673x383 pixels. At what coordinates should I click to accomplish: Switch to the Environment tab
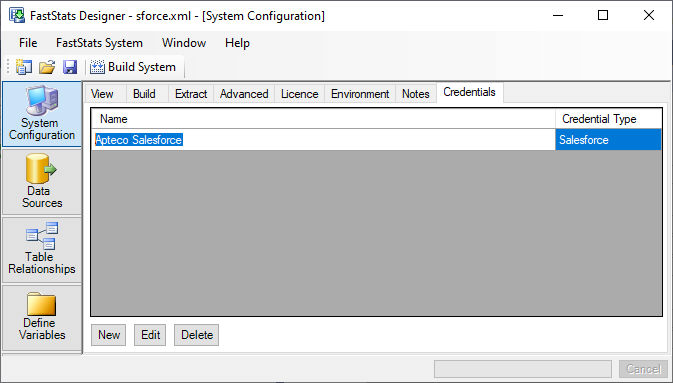coord(360,94)
